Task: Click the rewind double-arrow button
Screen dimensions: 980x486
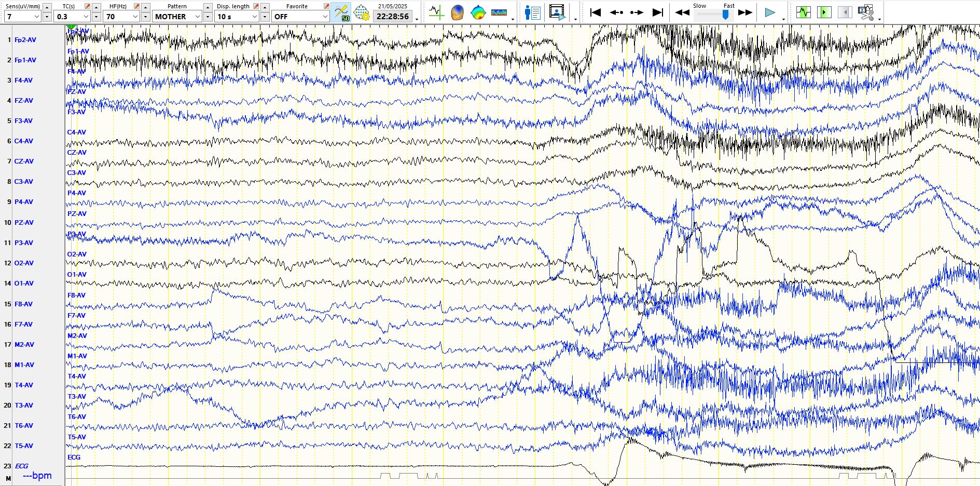Action: coord(682,12)
